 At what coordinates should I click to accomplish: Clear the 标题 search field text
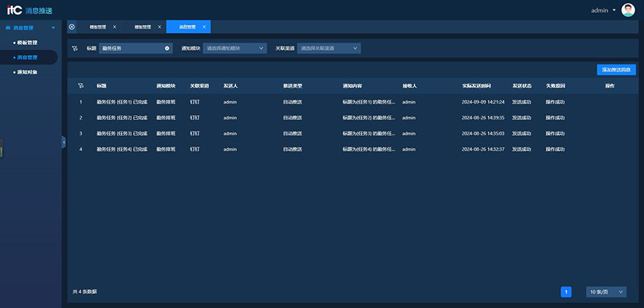[167, 49]
